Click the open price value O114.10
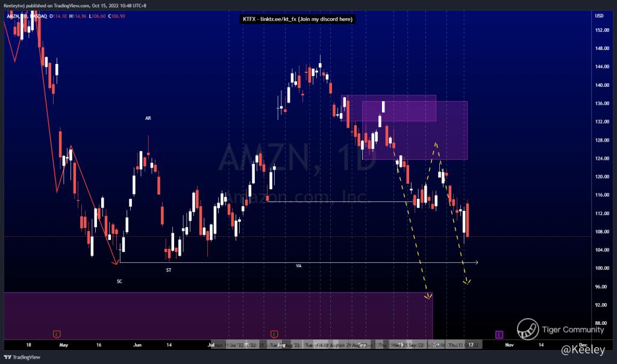The image size is (617, 364). [x=58, y=16]
